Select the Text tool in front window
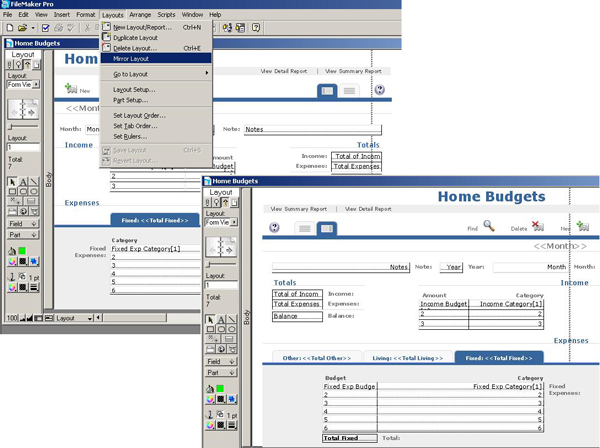This screenshot has width=600, height=448. [221, 320]
